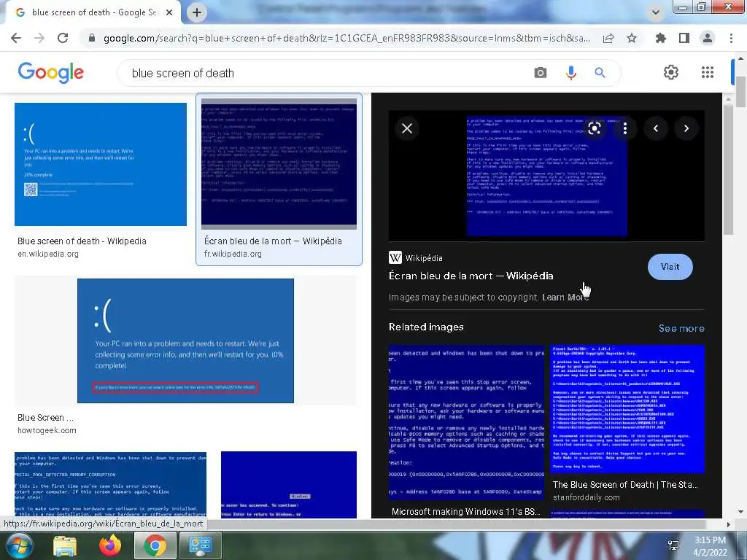Open 'Écran bleu de la mort — Wikipédia' title

(x=471, y=276)
